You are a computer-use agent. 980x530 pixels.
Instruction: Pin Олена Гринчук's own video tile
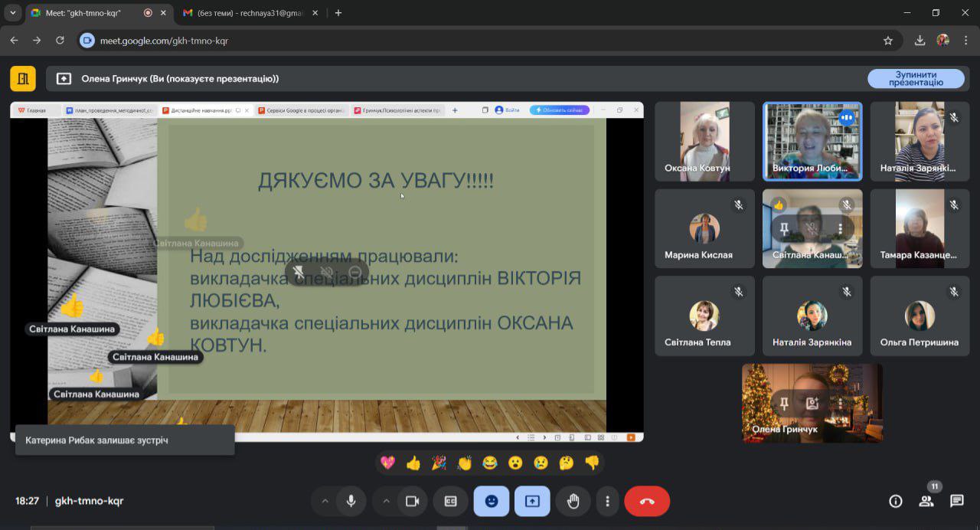pyautogui.click(x=784, y=403)
